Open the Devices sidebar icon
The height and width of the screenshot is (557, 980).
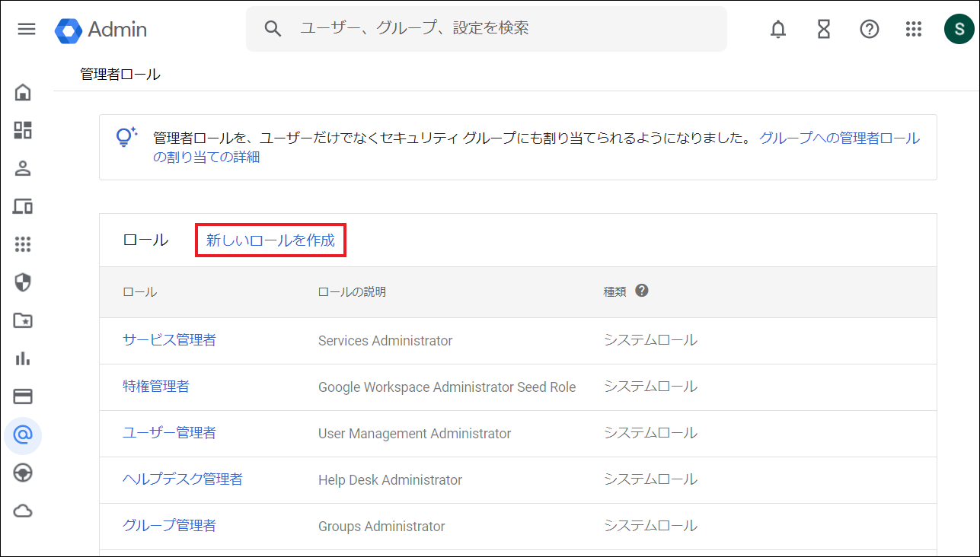point(23,206)
